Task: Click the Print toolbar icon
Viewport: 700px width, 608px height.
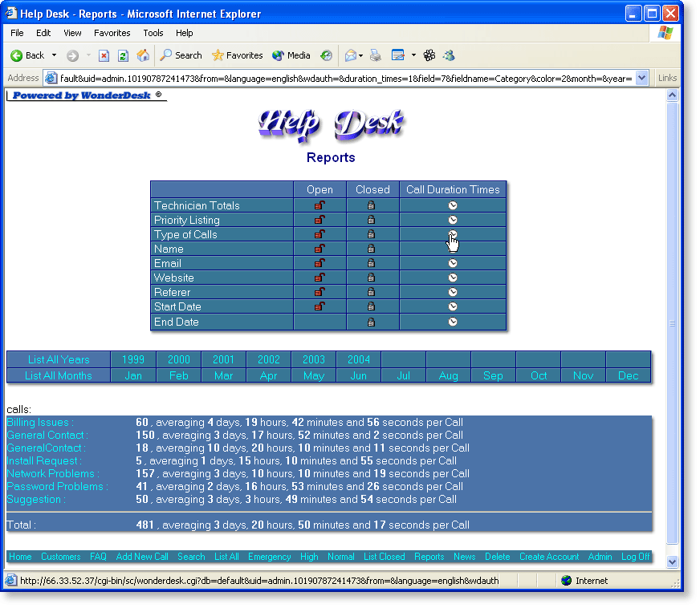Action: [376, 56]
